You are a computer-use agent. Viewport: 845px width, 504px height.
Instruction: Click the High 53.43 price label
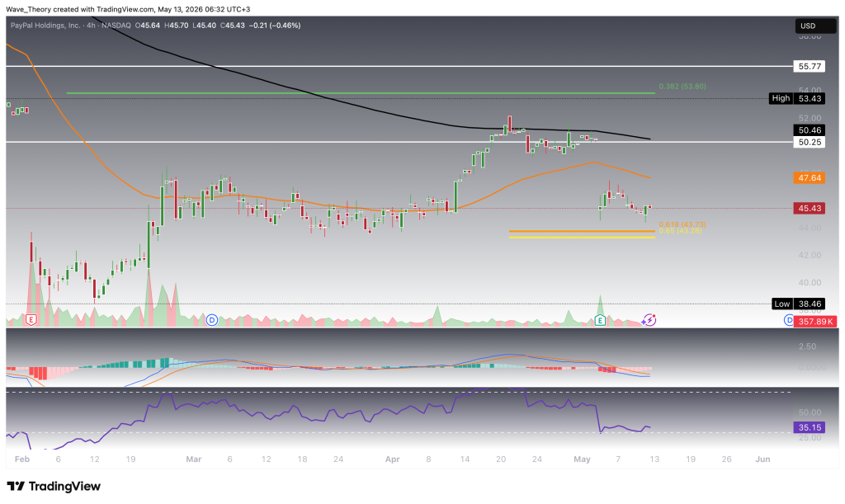[x=797, y=98]
